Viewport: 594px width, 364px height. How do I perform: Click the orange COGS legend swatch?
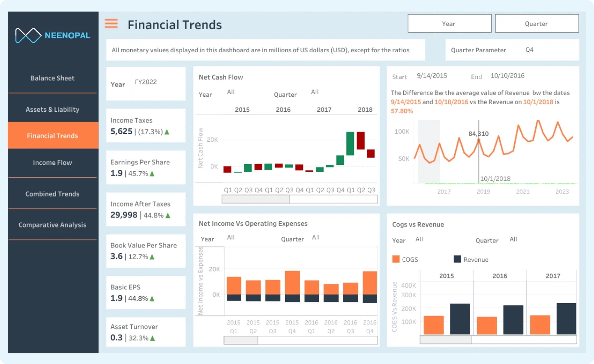click(x=396, y=259)
